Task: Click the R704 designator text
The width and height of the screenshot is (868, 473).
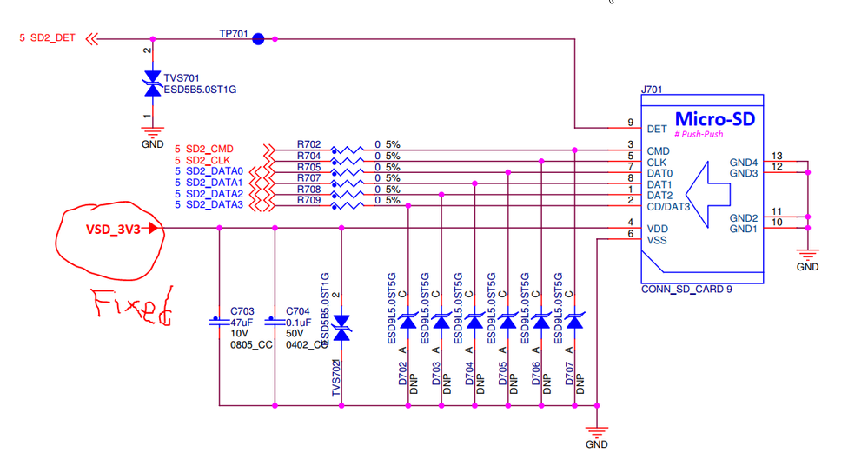Action: [x=309, y=156]
